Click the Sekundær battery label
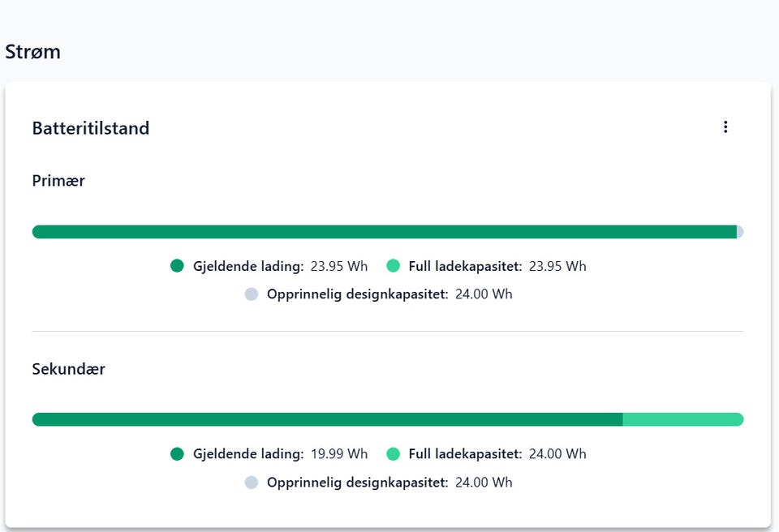779x532 pixels. tap(68, 368)
